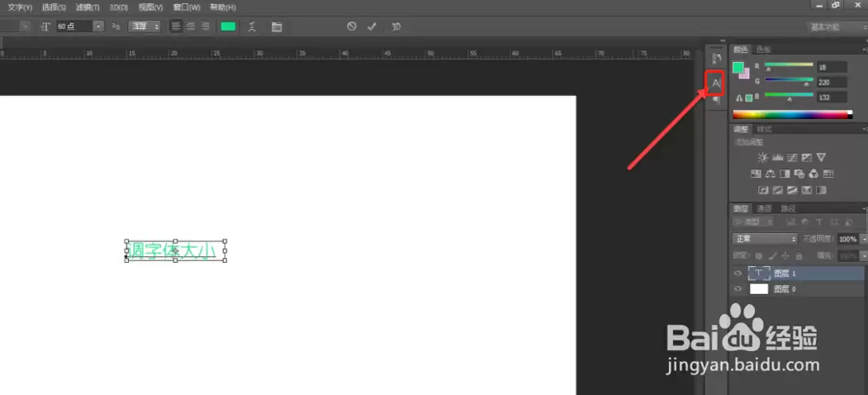Open the anti-aliasing 浑厚 dropdown
Screen dimensions: 868x395
(145, 26)
